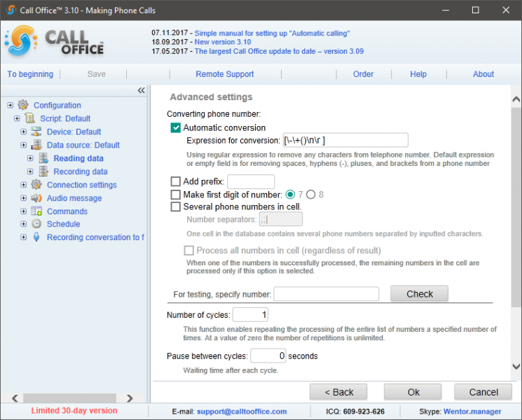The height and width of the screenshot is (420, 522).
Task: Select radio button for digit 7
Action: (x=290, y=195)
